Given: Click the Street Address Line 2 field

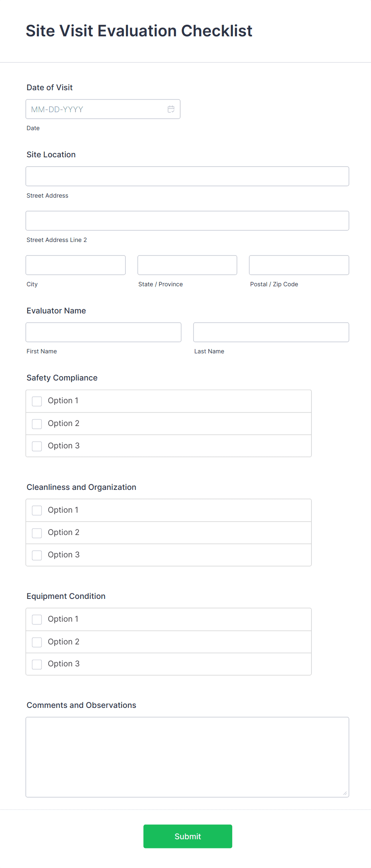Looking at the screenshot, I should [x=187, y=220].
